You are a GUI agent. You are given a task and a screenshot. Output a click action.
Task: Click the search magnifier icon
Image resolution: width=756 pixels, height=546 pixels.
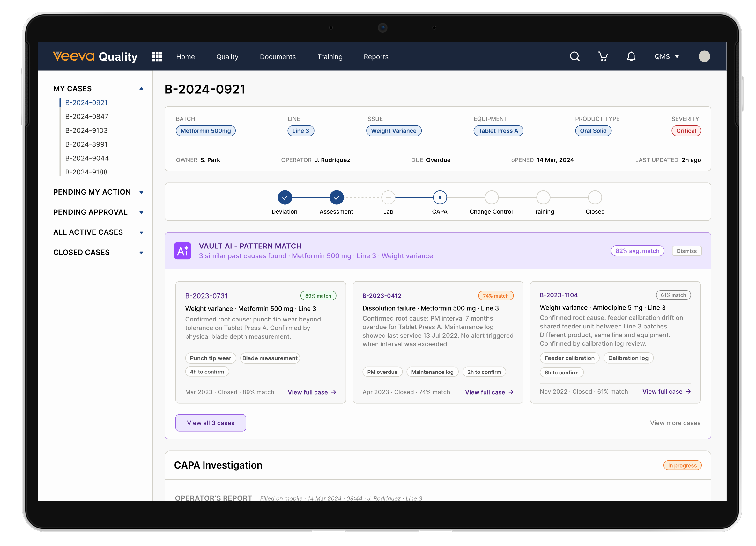(x=575, y=56)
